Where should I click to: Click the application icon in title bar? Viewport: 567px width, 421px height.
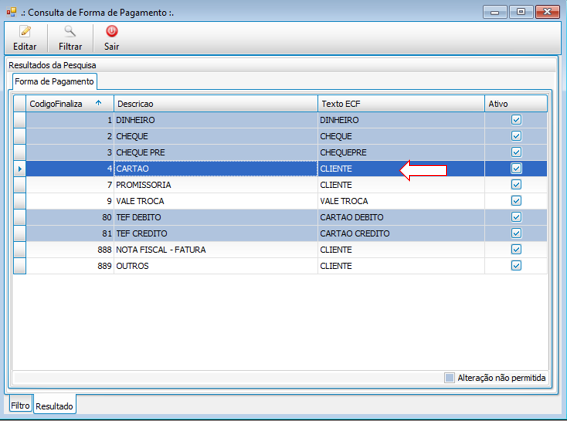[11, 12]
